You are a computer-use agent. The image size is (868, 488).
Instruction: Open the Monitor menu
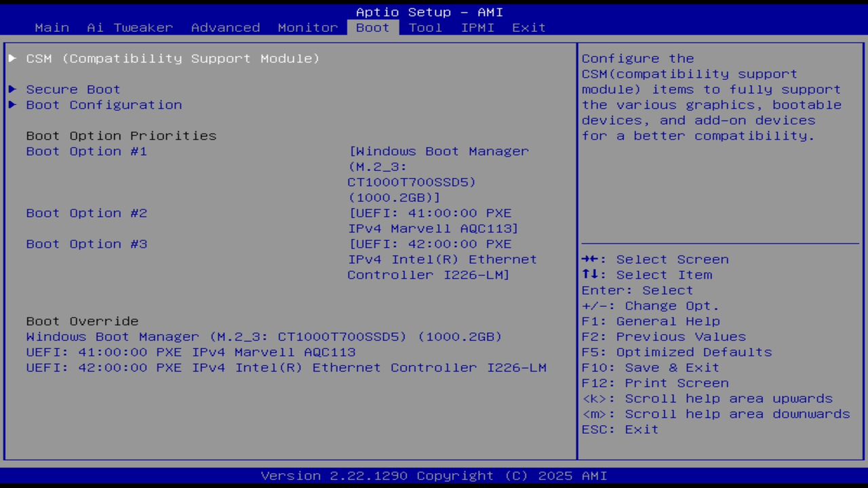[x=307, y=27]
